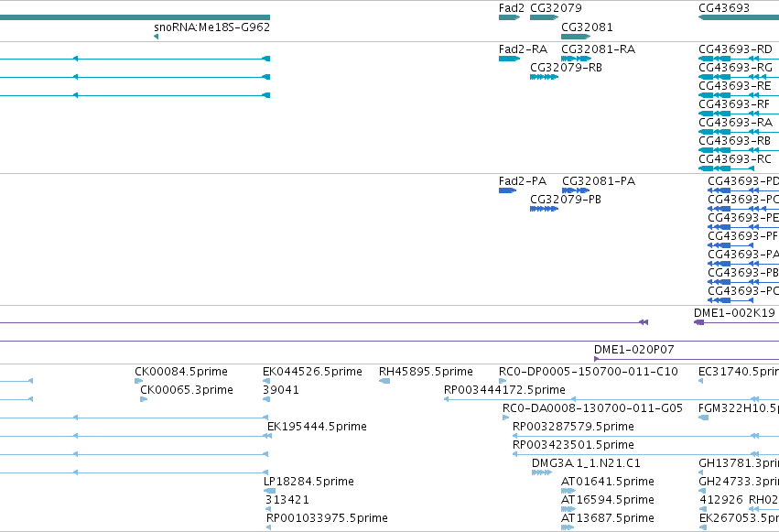
Task: Click the CG32081 gene arrow glyph
Action: (576, 37)
